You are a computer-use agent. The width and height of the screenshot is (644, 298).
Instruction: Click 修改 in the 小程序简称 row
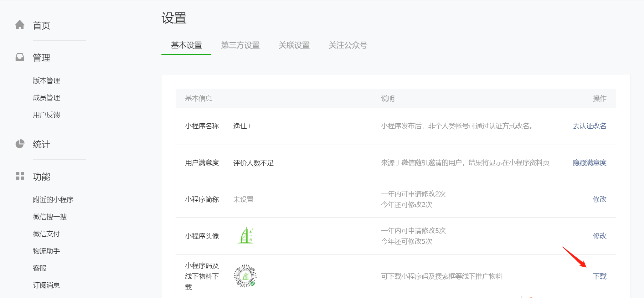click(600, 199)
